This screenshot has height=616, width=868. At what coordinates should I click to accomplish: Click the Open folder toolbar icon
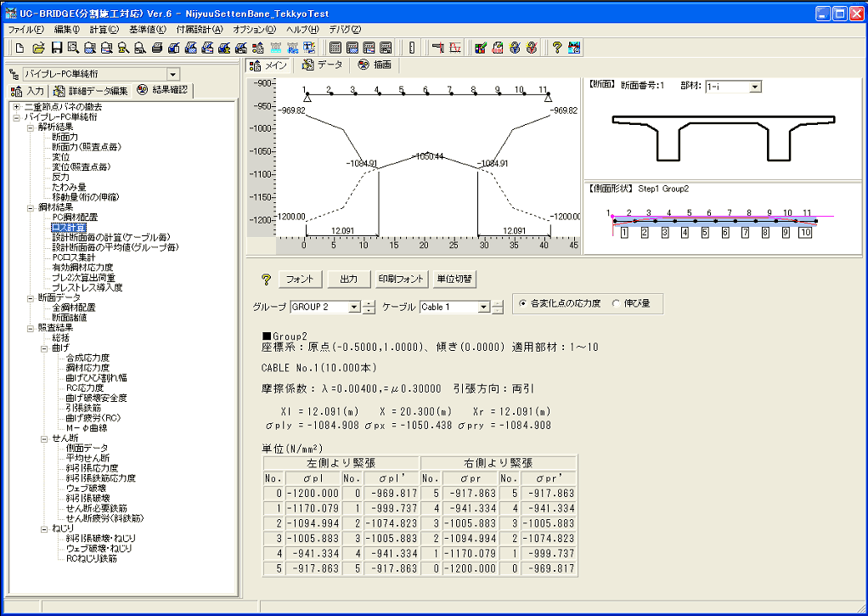(38, 48)
